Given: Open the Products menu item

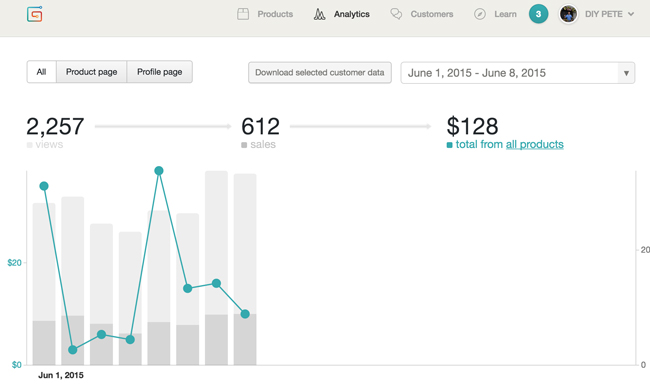Looking at the screenshot, I should point(275,14).
